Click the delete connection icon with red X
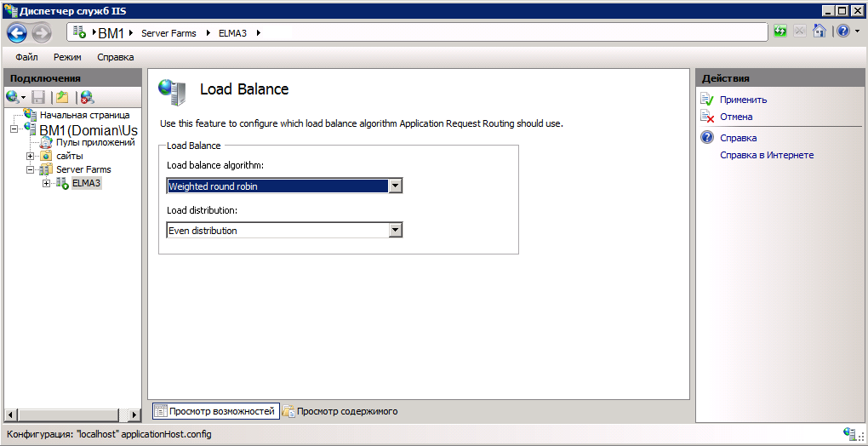Image resolution: width=868 pixels, height=446 pixels. pyautogui.click(x=86, y=97)
